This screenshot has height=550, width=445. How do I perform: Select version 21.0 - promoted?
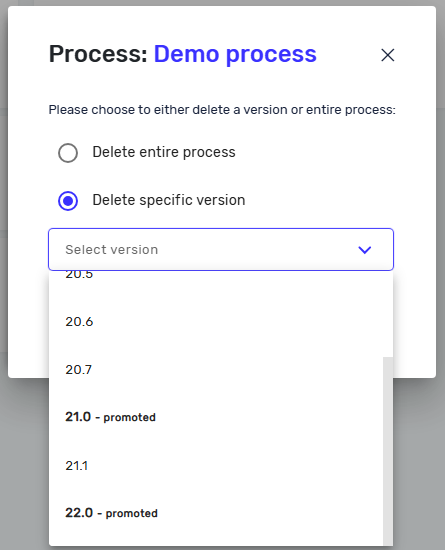[x=216, y=417]
